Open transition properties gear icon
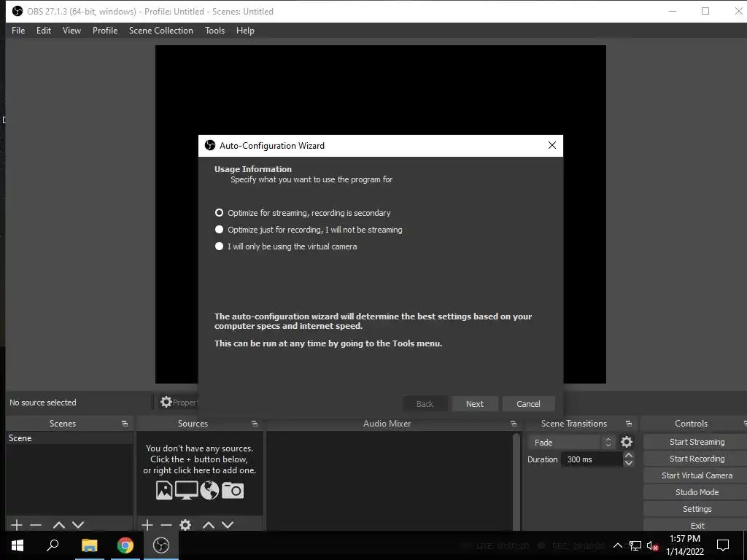This screenshot has width=747, height=560. [x=627, y=442]
